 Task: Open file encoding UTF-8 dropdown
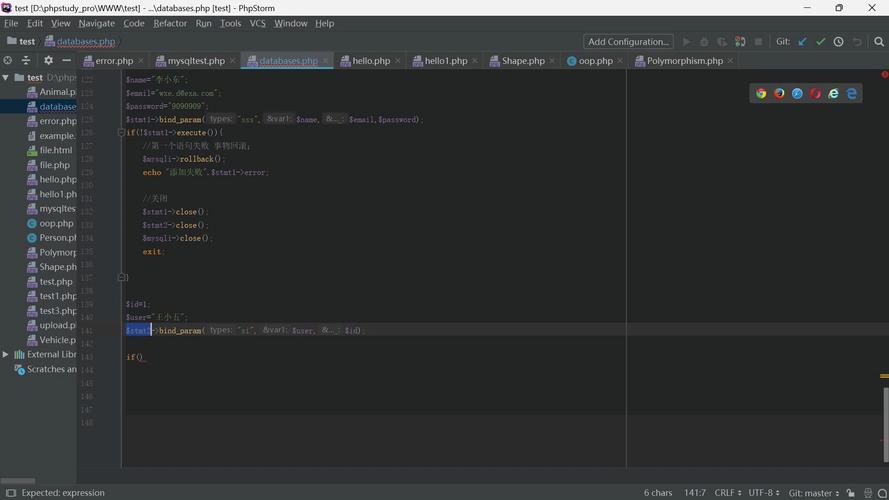[x=763, y=493]
